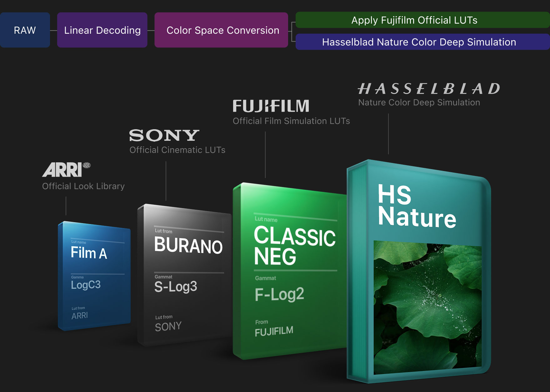The width and height of the screenshot is (550, 392).
Task: Pick Apply Fujifilm Official LUTs option
Action: 422,20
